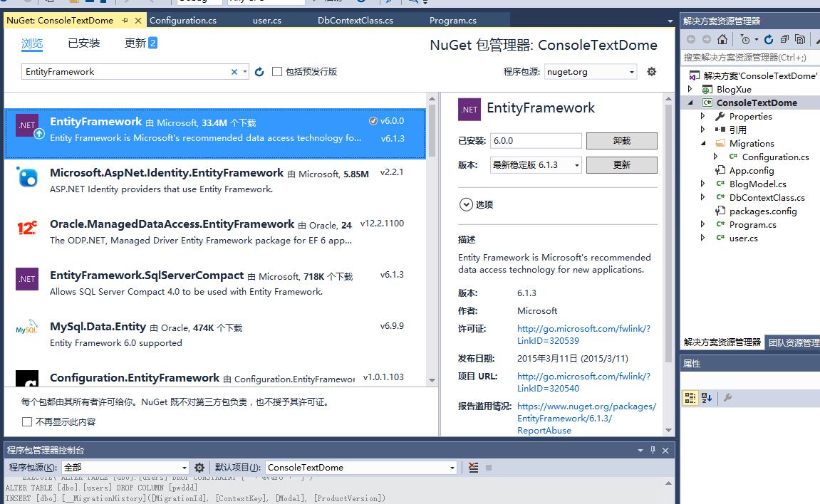Image resolution: width=820 pixels, height=504 pixels.
Task: Pin the Package Manager Console panel
Action: (x=653, y=450)
